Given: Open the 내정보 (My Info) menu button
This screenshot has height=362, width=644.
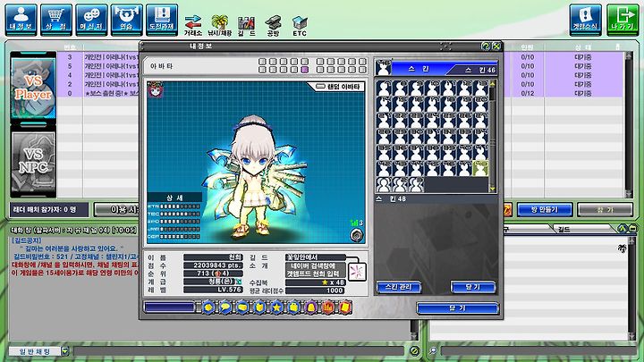Looking at the screenshot, I should (x=21, y=20).
